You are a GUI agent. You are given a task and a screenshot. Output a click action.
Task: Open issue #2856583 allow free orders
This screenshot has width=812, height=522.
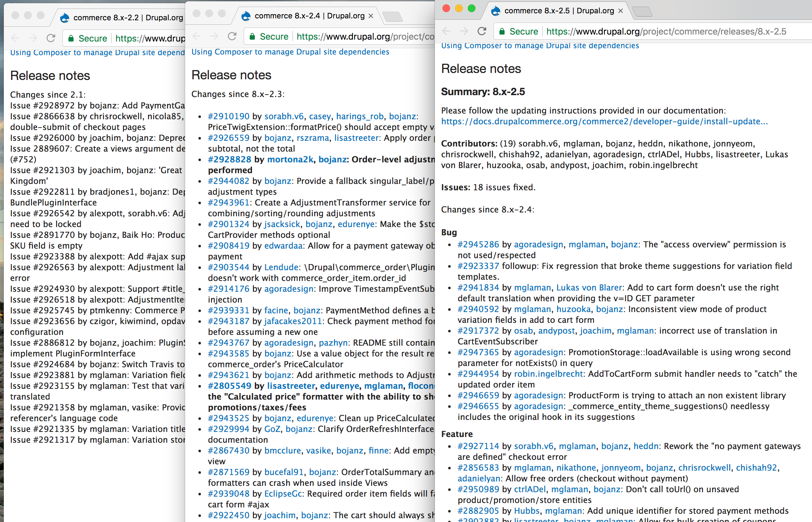(x=478, y=468)
